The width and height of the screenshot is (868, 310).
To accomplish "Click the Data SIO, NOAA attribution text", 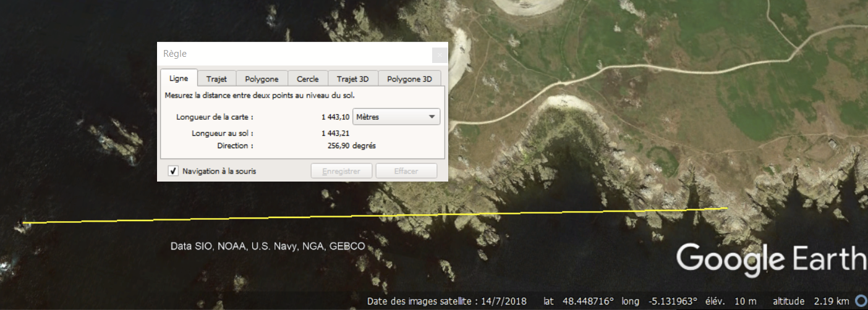I will pos(268,246).
